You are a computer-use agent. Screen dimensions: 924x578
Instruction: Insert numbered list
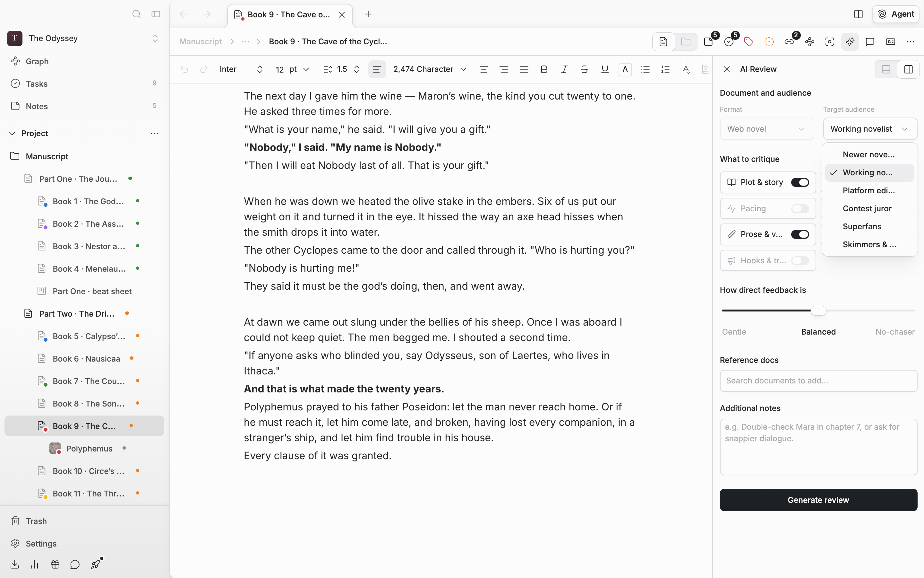point(665,69)
